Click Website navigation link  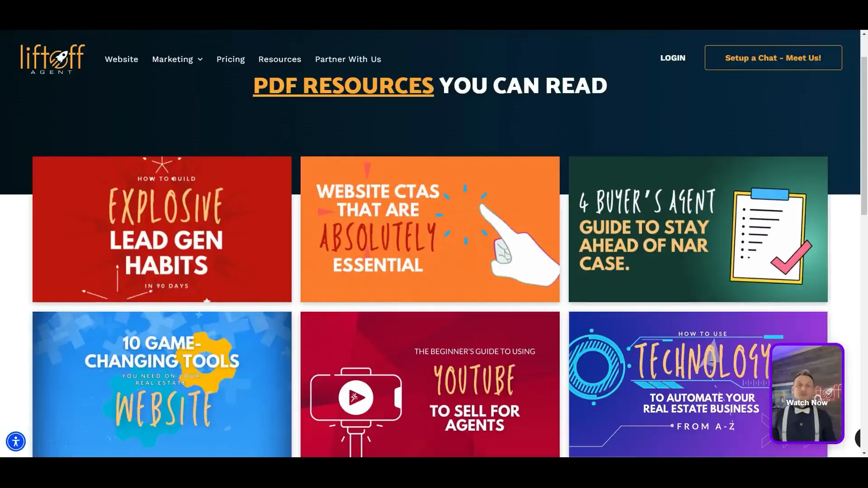(x=121, y=59)
